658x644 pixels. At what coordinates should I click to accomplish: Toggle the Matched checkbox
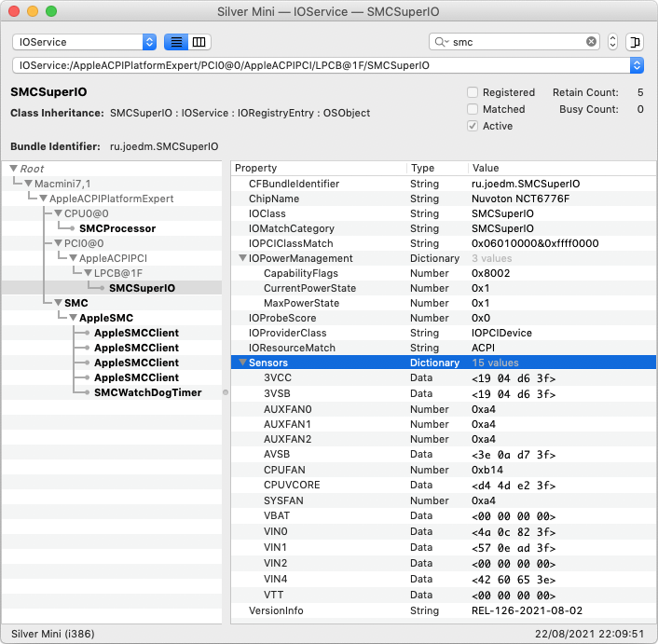pyautogui.click(x=473, y=109)
